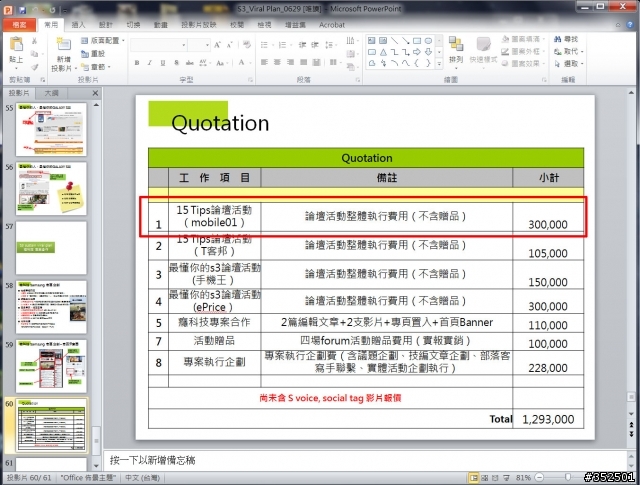
Task: Switch to Slide Sorter view in status bar
Action: [x=484, y=477]
